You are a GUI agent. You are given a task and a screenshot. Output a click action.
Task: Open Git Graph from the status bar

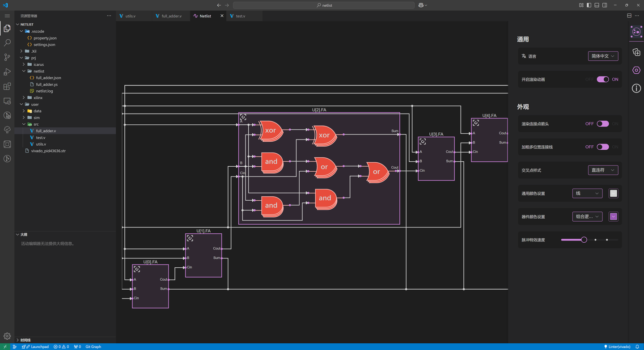coord(93,346)
